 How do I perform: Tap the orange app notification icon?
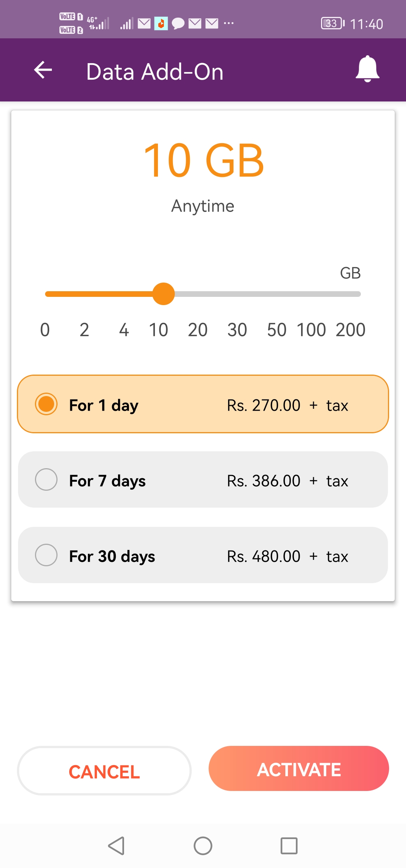[161, 24]
